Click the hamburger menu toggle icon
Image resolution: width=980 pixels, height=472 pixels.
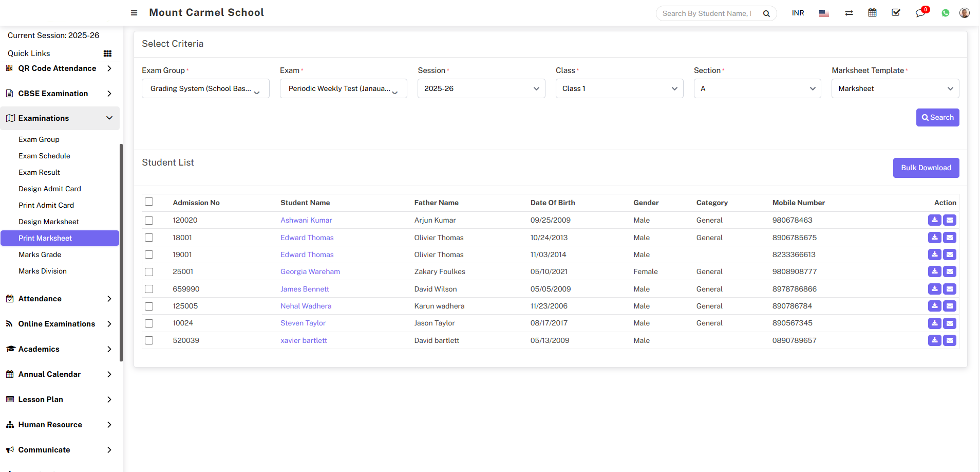(x=134, y=13)
